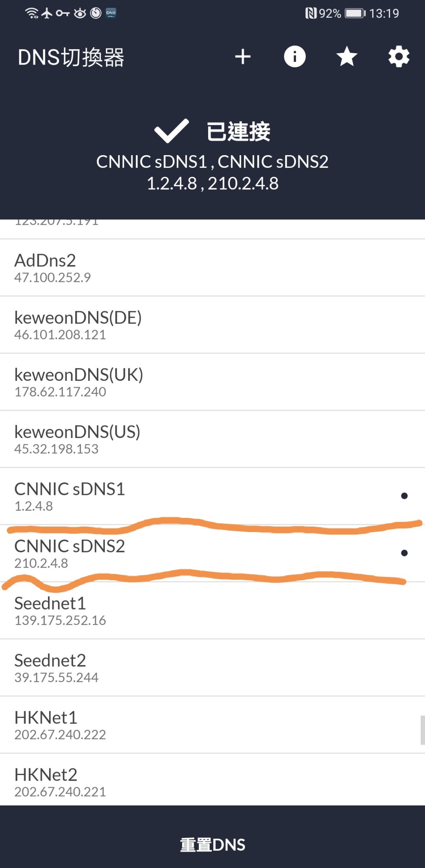The width and height of the screenshot is (425, 868).
Task: Choose keweonDNS(UK) server
Action: click(x=213, y=382)
